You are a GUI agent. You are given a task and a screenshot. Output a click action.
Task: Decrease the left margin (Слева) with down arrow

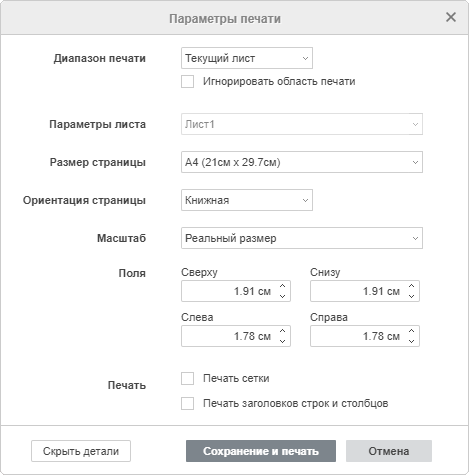pyautogui.click(x=283, y=341)
